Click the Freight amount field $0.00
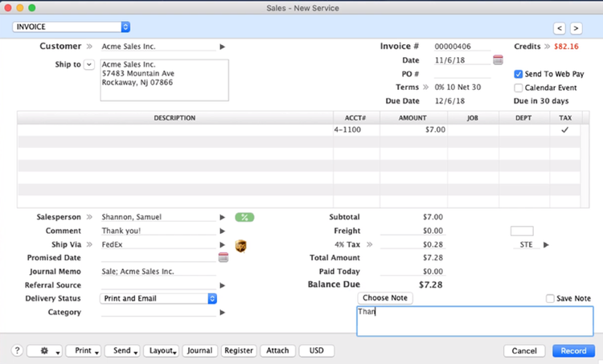This screenshot has width=603, height=364. pos(412,231)
